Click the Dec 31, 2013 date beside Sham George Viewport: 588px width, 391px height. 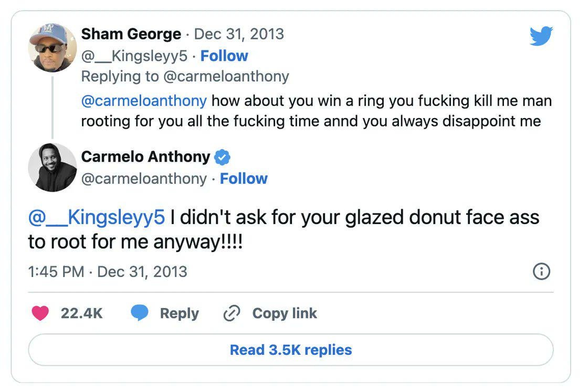[239, 34]
